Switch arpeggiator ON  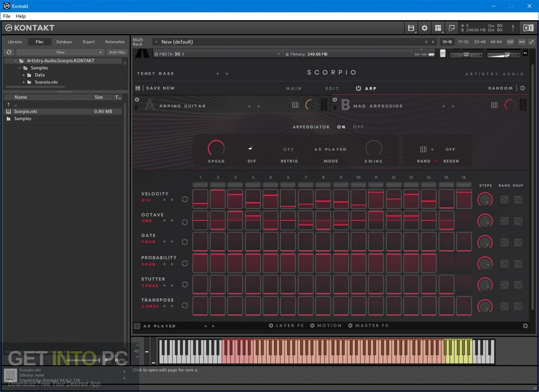pos(341,127)
